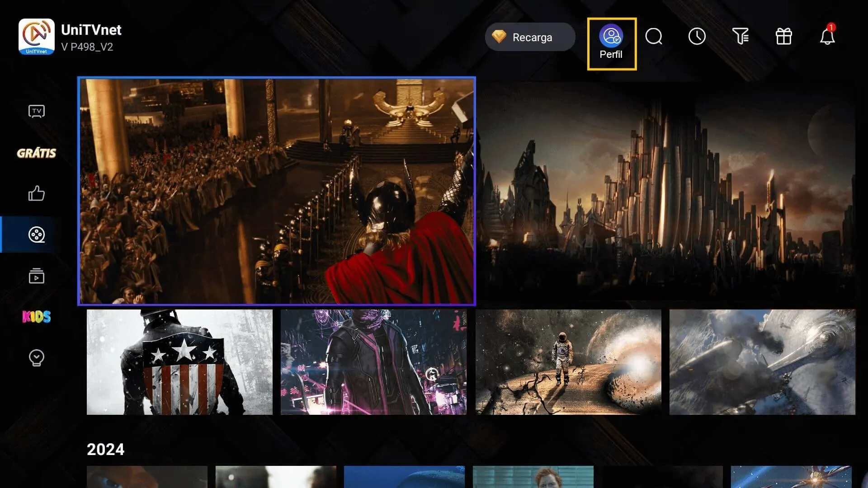Select the live TV sidebar icon
868x488 pixels.
tap(37, 111)
